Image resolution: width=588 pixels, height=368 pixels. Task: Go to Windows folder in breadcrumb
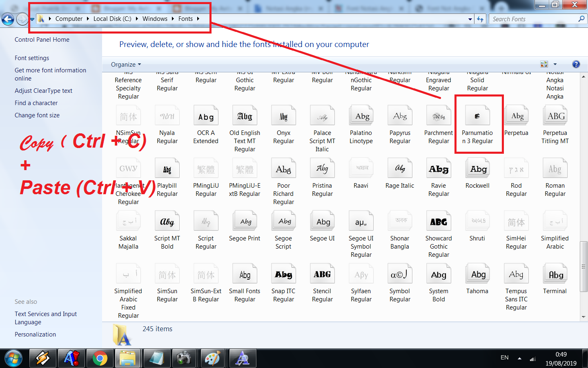pos(155,19)
